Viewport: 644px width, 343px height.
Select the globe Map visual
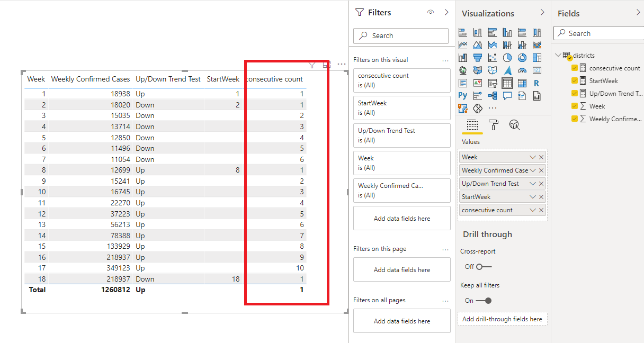pyautogui.click(x=463, y=70)
